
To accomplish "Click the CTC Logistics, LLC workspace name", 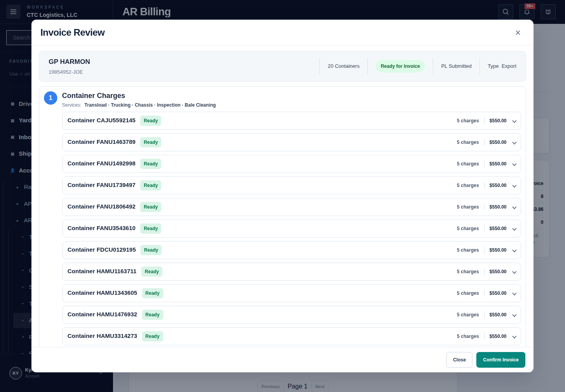I will coord(52,15).
